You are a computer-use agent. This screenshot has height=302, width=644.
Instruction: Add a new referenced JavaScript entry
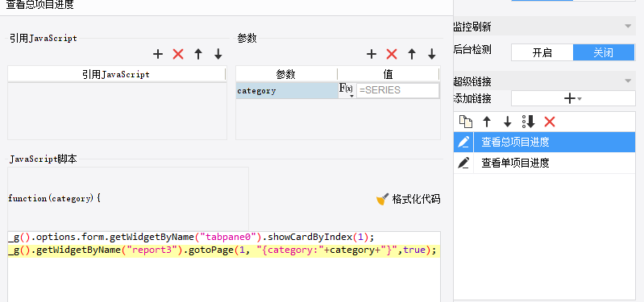click(158, 54)
